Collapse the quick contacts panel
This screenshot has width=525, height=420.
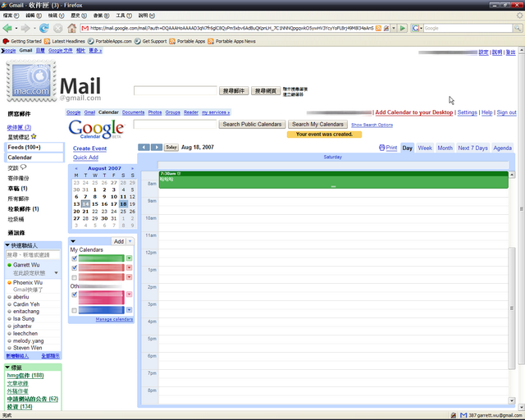click(7, 245)
